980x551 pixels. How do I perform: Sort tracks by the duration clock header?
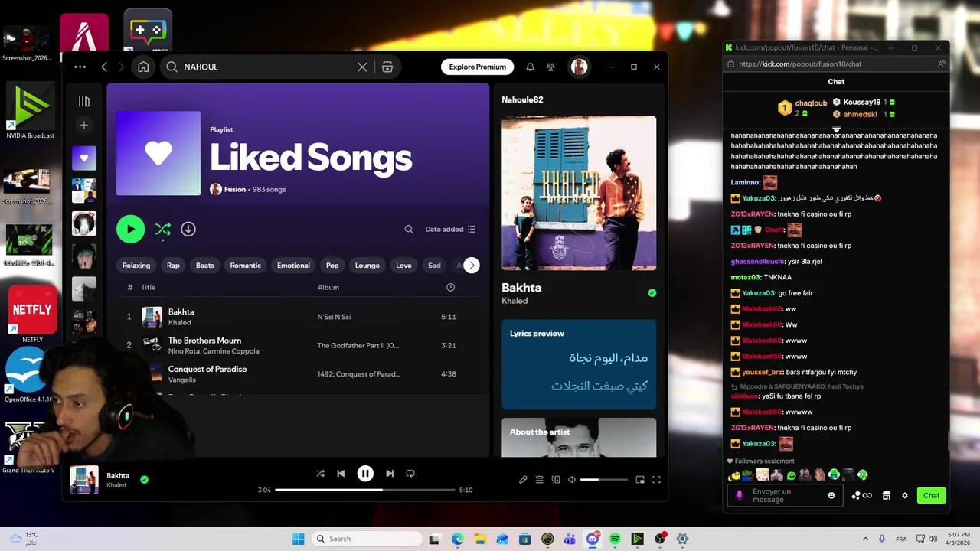(x=450, y=287)
